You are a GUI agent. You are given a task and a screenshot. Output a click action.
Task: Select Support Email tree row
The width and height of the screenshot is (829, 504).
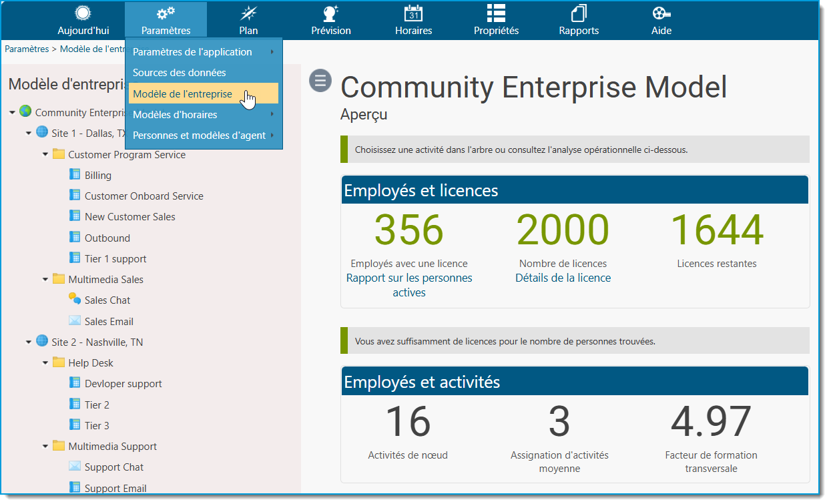point(115,489)
